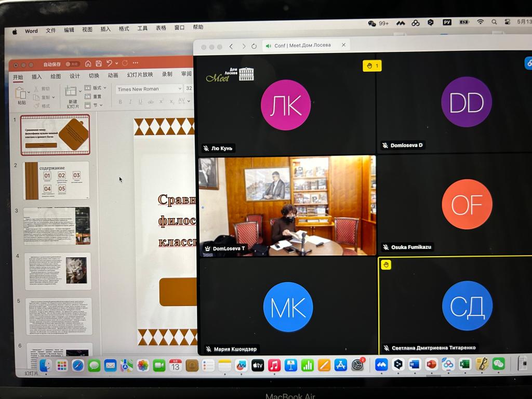Viewport: 532px width, 399px height.
Task: Open WeChat from the Dock
Action: [x=498, y=364]
